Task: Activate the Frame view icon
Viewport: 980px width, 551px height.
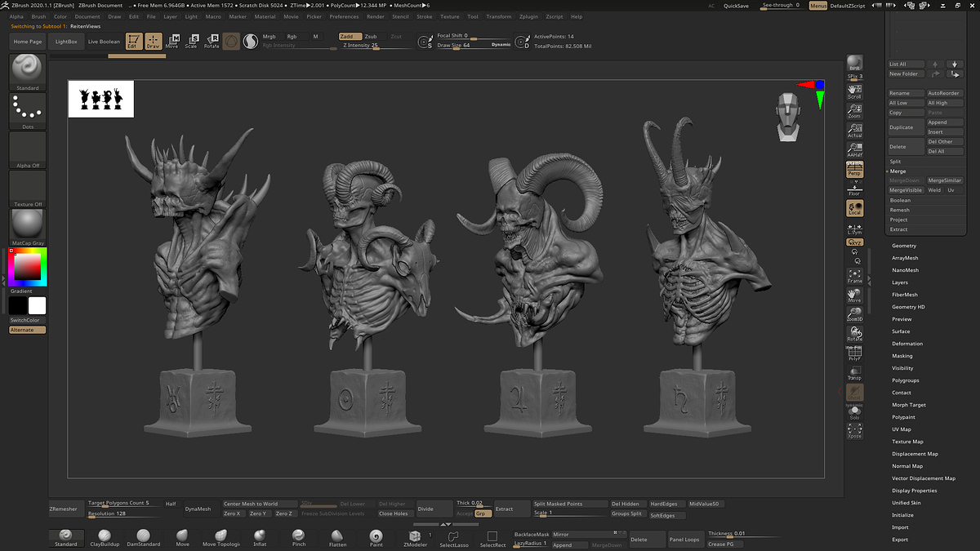Action: pyautogui.click(x=854, y=276)
